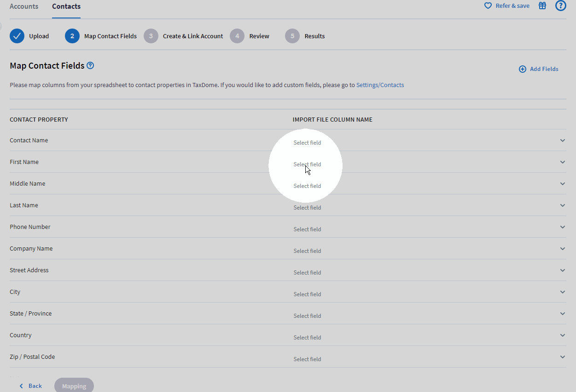This screenshot has height=392, width=576.
Task: Click the Mapping button
Action: [74, 386]
